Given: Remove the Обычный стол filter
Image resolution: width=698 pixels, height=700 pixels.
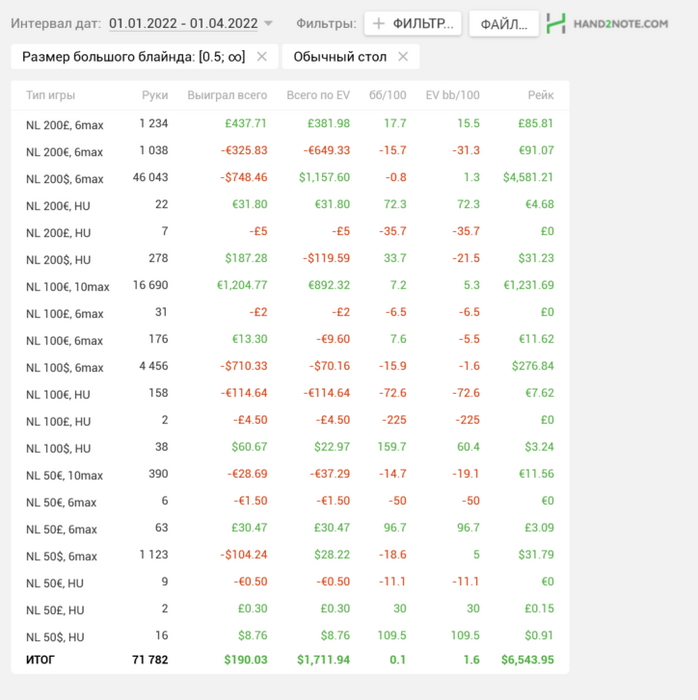Looking at the screenshot, I should pos(403,57).
